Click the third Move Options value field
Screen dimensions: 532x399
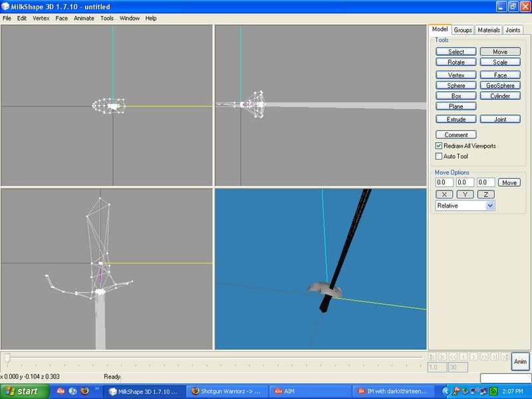click(x=486, y=182)
